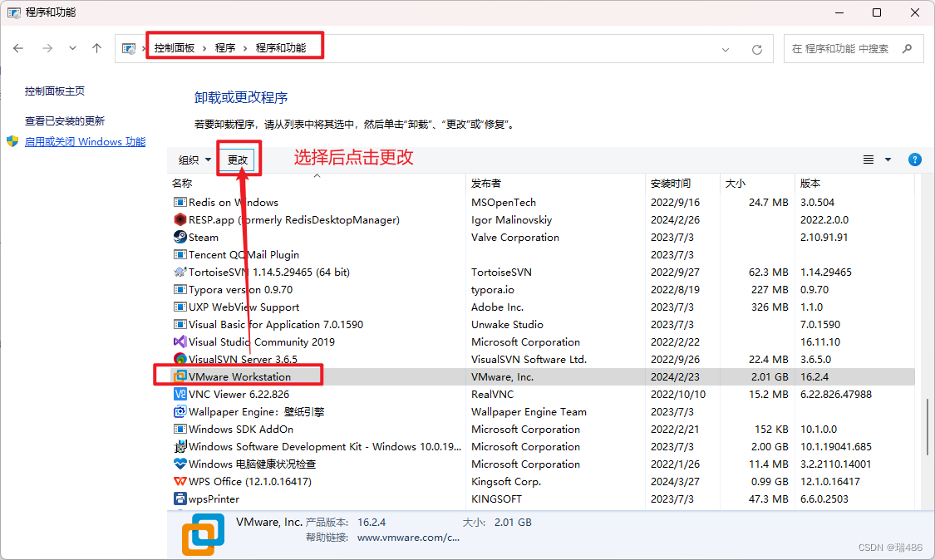Click the address bar location icon
Screen dimensions: 935x560
pyautogui.click(x=128, y=49)
